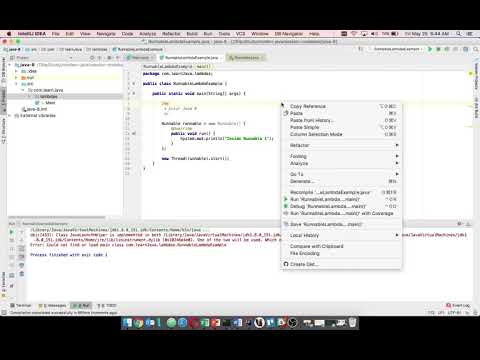Open the Event Log in status bar

[x=459, y=305]
